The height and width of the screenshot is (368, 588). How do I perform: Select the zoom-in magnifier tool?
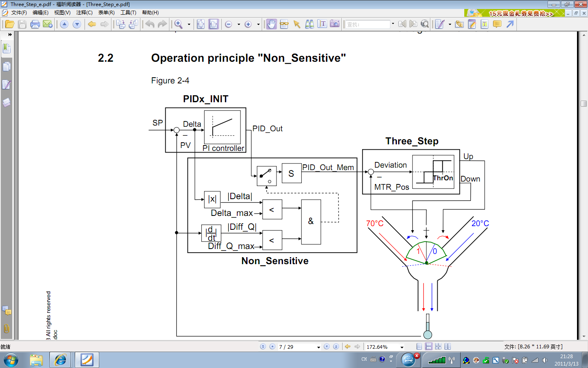178,24
